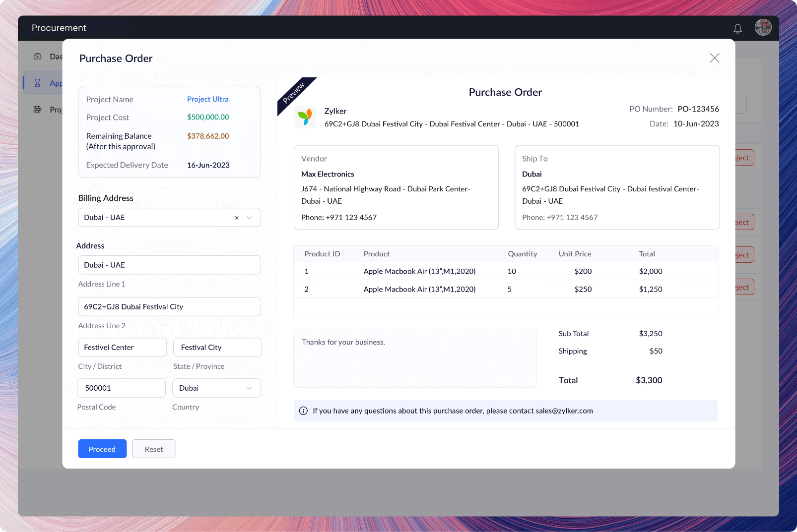This screenshot has height=532, width=797.
Task: Open the Project Ultra link
Action: click(207, 99)
